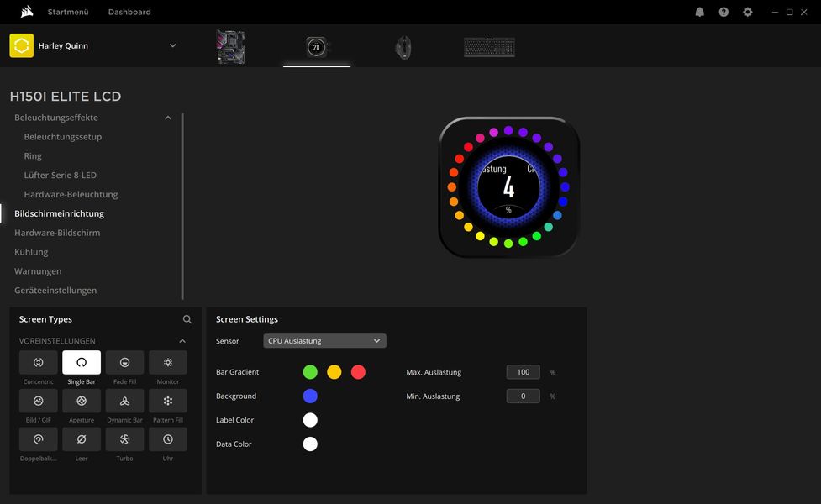Screen dimensions: 821x504
Task: Maximize the iCUE window
Action: pos(790,12)
